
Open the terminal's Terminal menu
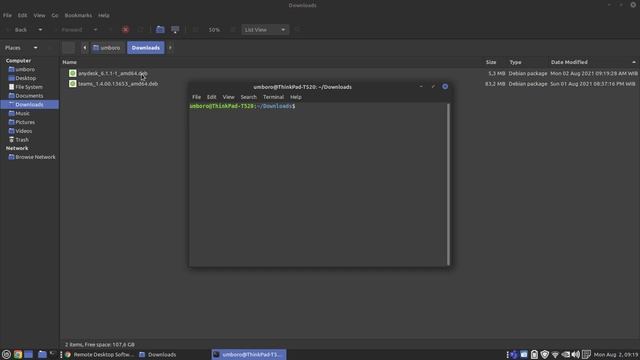[273, 97]
